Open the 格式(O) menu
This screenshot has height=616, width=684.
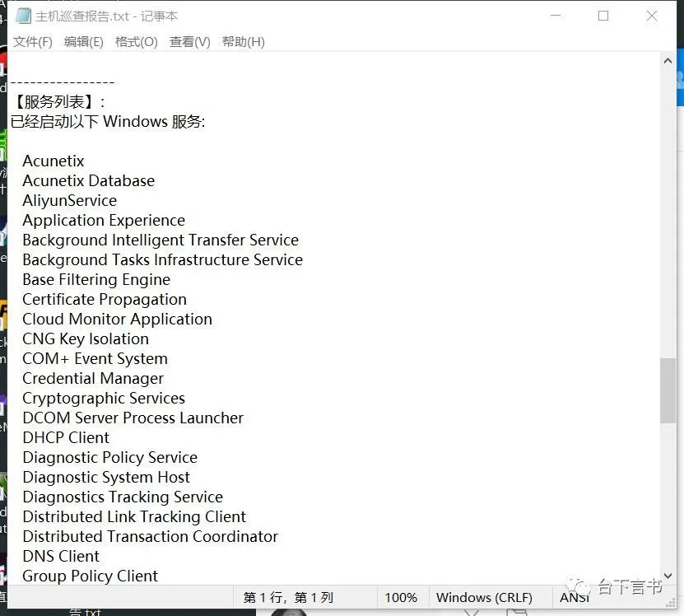[136, 42]
